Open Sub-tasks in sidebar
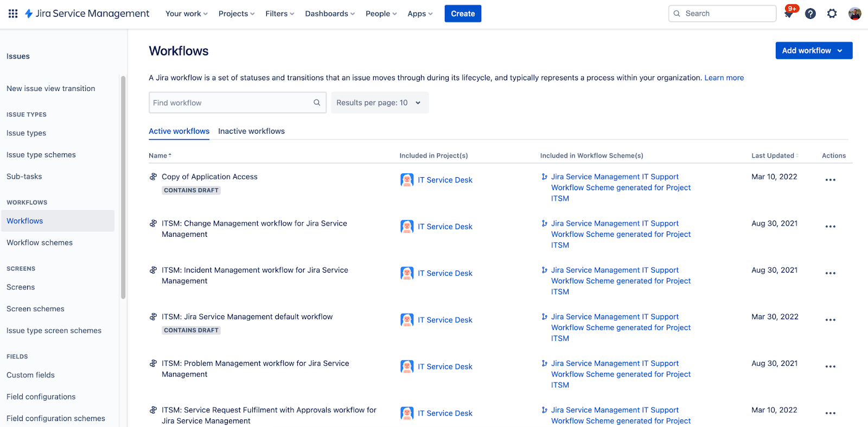The height and width of the screenshot is (427, 868). [24, 177]
